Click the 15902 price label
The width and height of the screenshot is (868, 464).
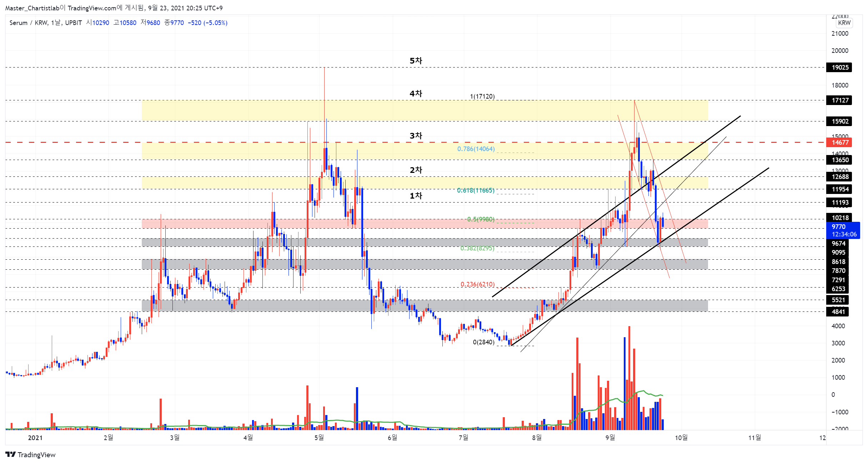839,121
